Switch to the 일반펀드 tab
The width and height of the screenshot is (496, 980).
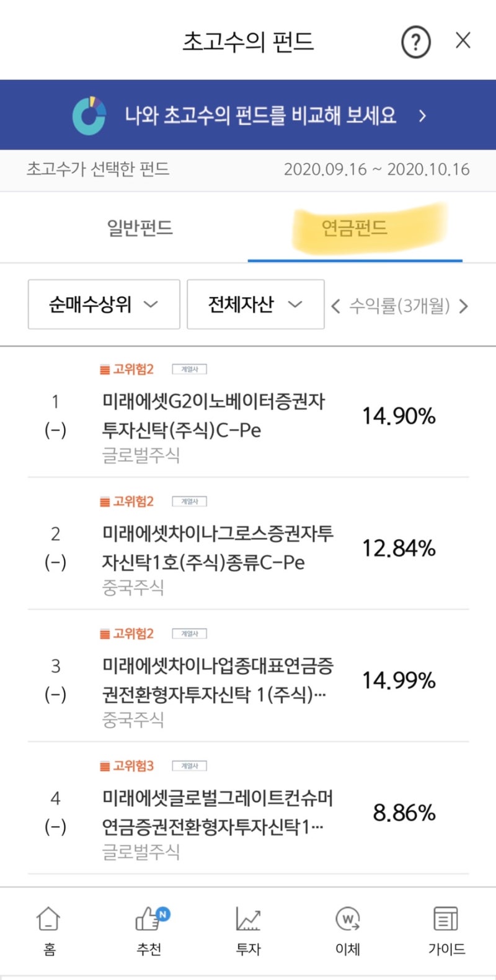[140, 228]
